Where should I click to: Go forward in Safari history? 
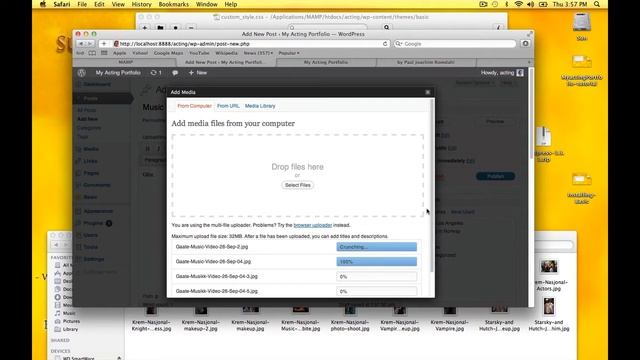pos(90,44)
